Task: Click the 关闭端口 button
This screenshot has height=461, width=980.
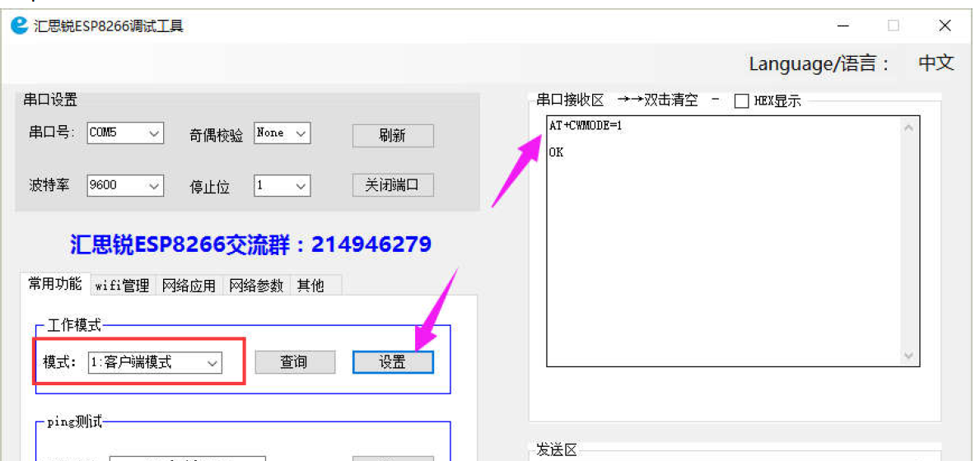Action: click(x=393, y=185)
